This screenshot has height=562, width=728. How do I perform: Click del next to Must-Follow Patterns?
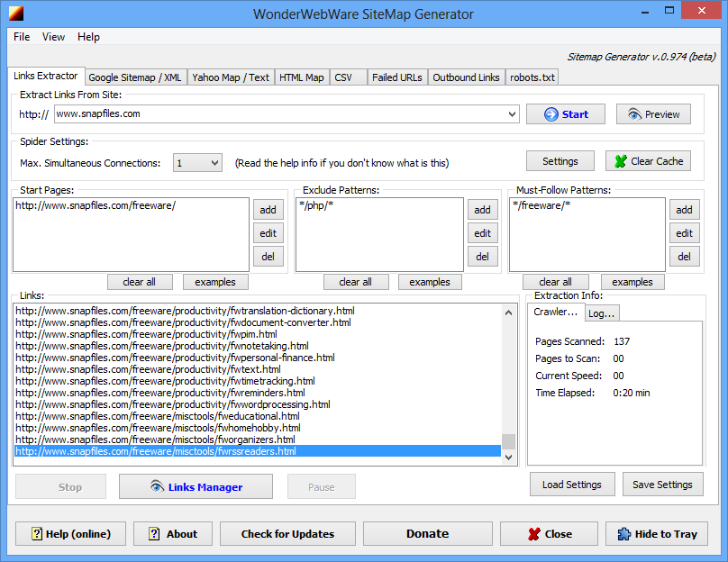(x=685, y=256)
